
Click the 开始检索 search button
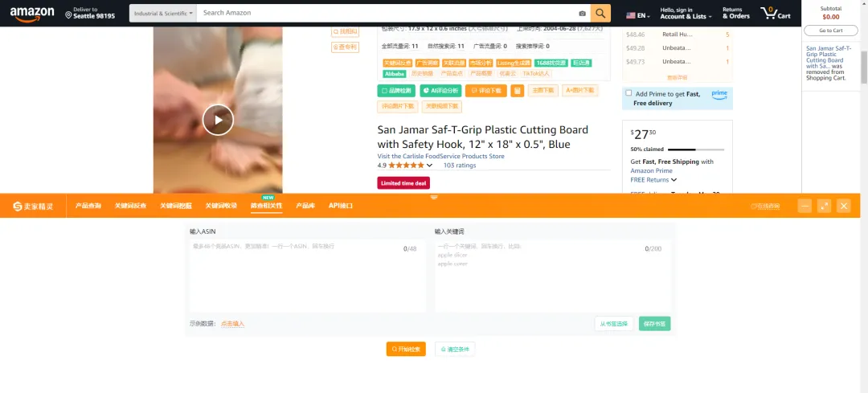406,350
